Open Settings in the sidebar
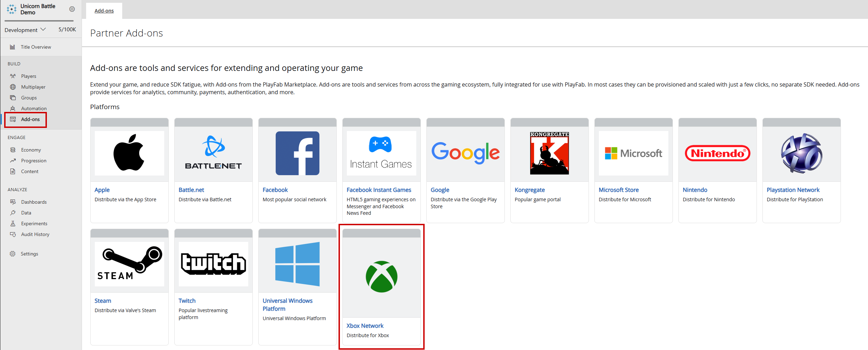 click(x=30, y=254)
